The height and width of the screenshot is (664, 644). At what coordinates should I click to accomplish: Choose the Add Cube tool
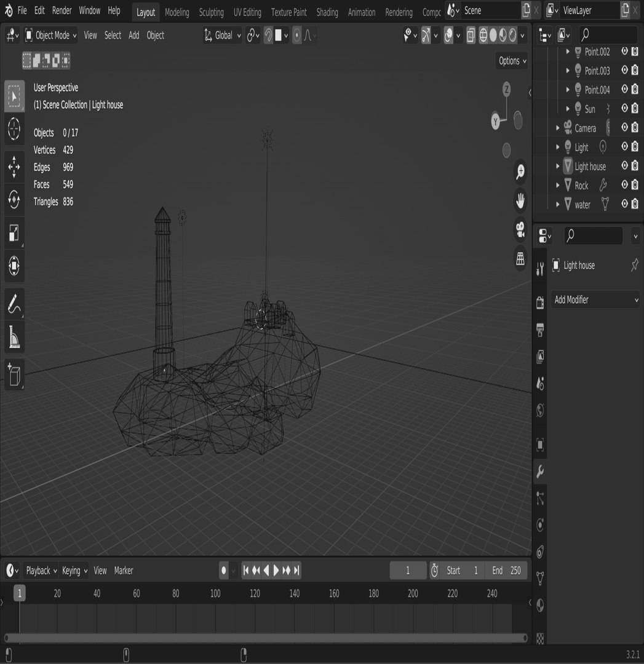(14, 375)
